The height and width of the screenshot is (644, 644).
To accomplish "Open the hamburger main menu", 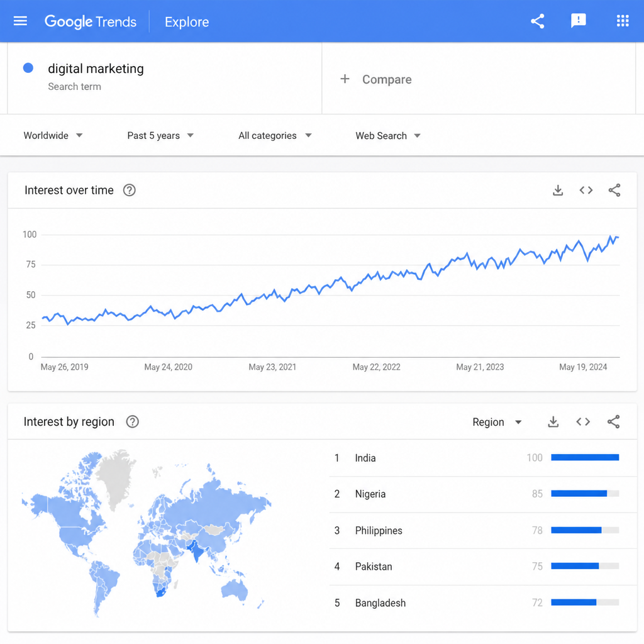I will (x=20, y=21).
